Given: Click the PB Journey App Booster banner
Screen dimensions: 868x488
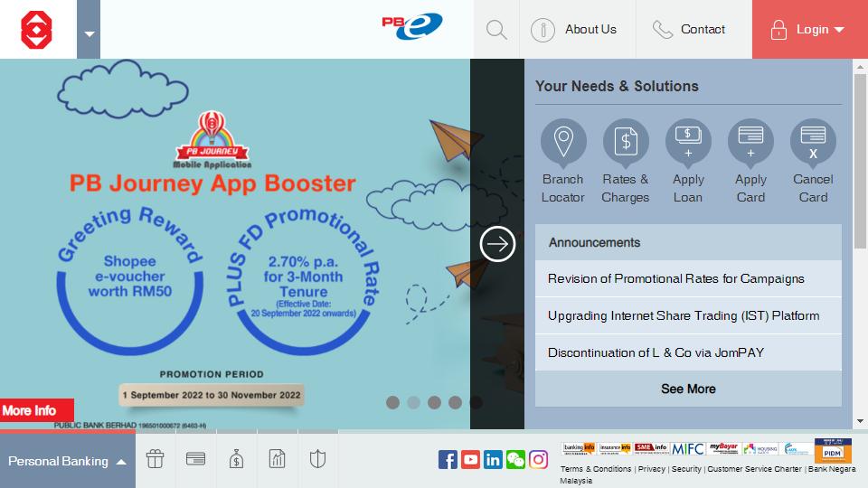Looking at the screenshot, I should click(235, 243).
